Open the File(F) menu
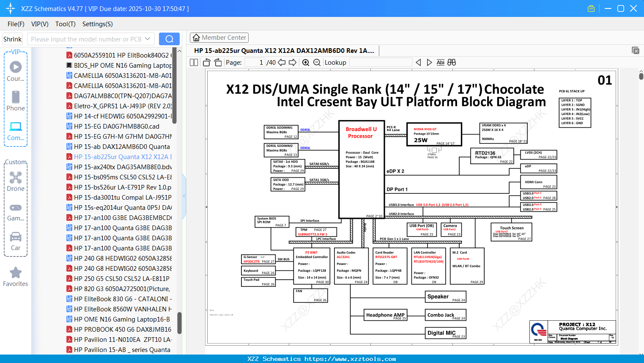Screen dimensions: 644x363 (16, 24)
